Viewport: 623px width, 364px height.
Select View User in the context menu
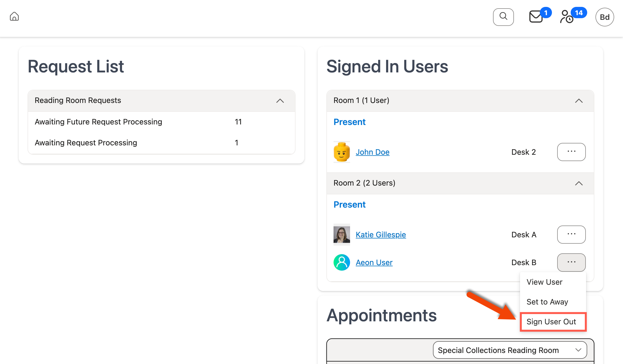(544, 282)
